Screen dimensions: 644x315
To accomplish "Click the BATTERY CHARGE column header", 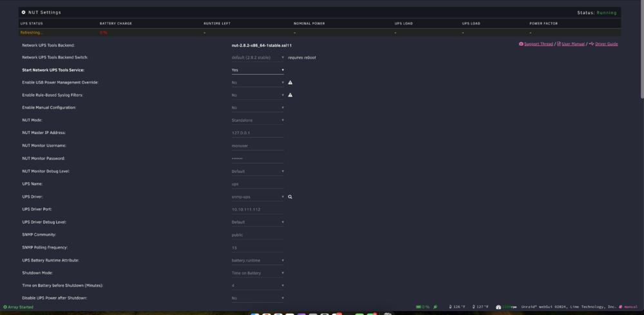I will (x=116, y=23).
